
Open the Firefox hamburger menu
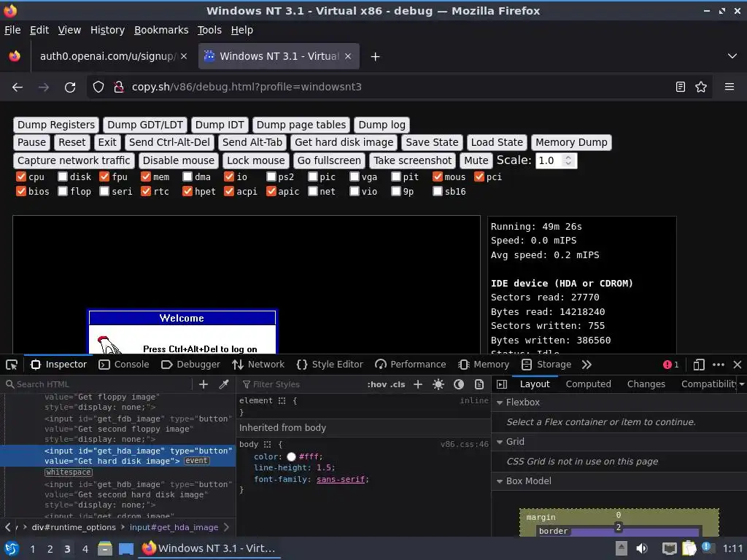click(729, 87)
